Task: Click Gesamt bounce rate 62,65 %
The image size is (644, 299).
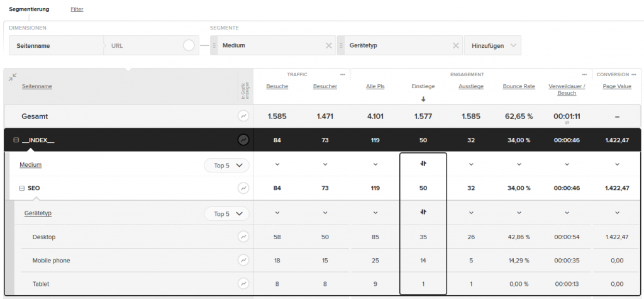Action: 519,116
